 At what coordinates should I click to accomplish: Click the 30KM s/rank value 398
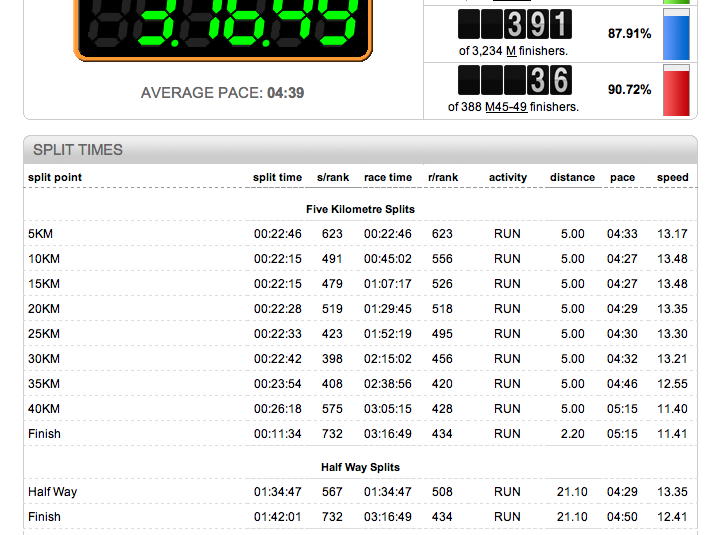pyautogui.click(x=332, y=359)
